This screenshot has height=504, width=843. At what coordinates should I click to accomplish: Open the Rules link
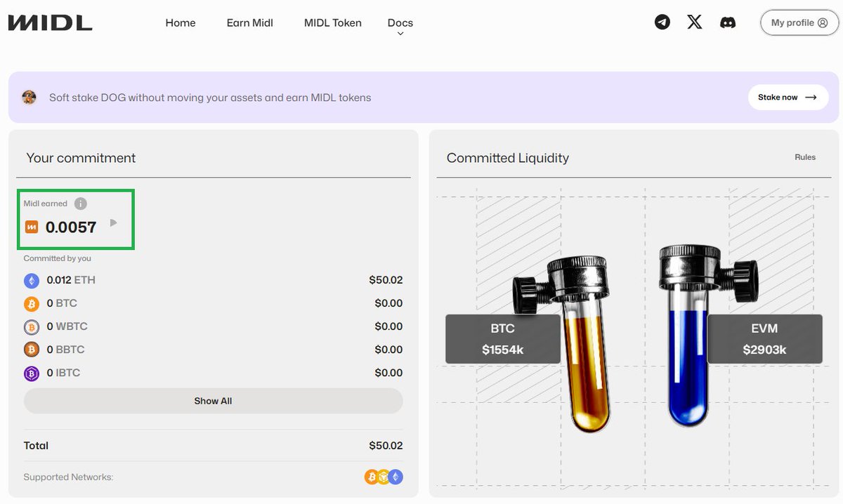[x=805, y=157]
